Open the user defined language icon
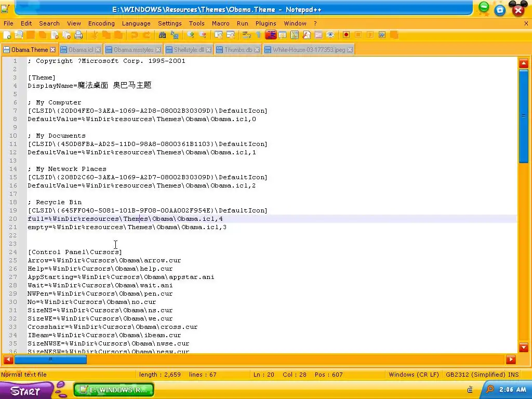532x399 pixels. pos(282,35)
